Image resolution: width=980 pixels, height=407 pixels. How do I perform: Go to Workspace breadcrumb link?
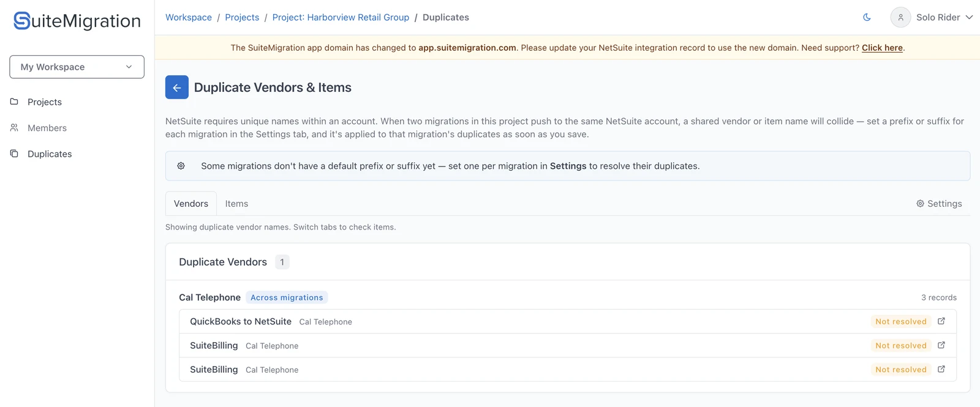[189, 17]
